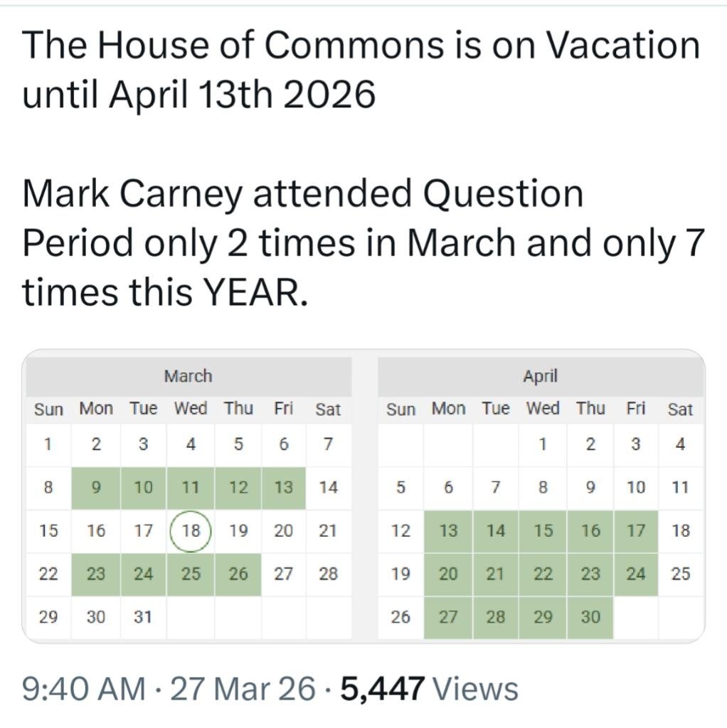
Task: Click the Wed column header under March
Action: click(x=191, y=409)
